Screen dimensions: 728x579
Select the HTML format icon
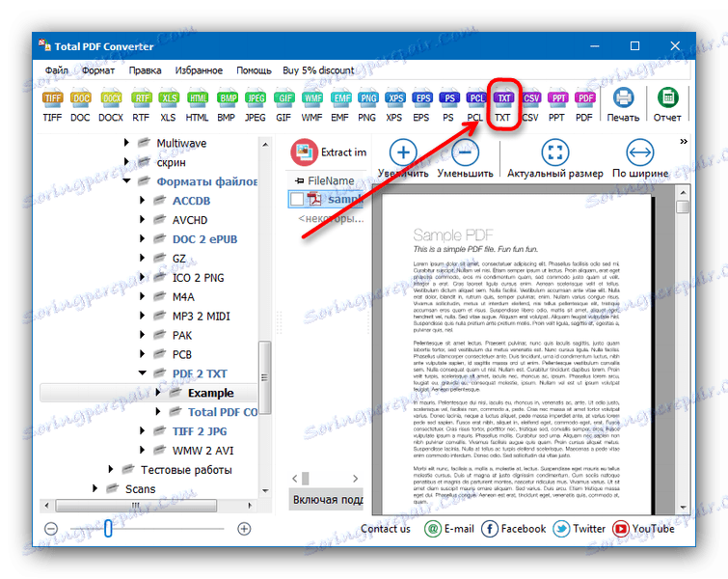(198, 105)
